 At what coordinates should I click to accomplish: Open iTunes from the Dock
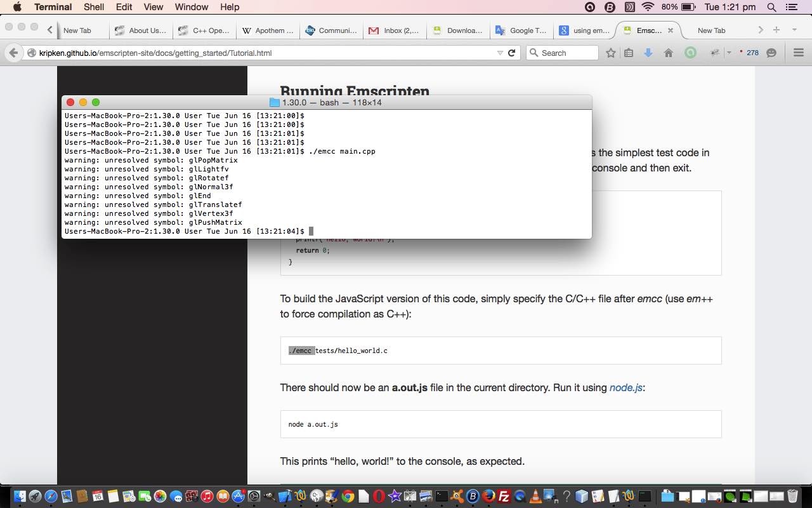click(x=207, y=496)
